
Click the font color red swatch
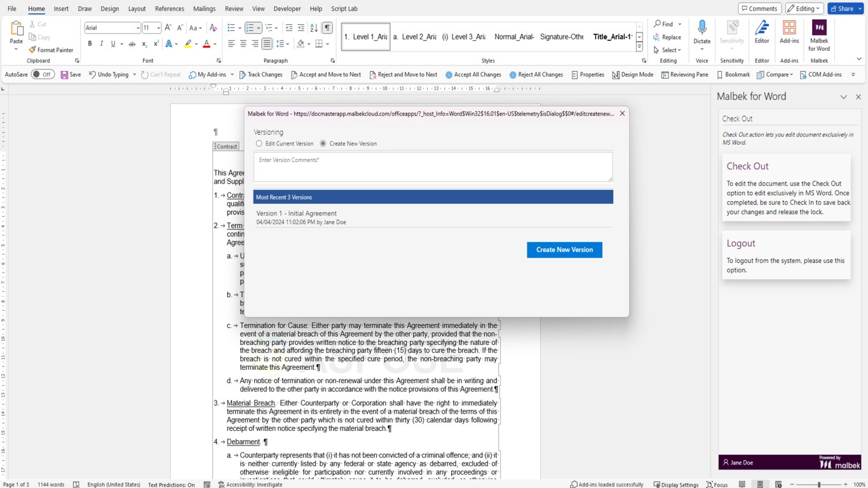click(207, 44)
